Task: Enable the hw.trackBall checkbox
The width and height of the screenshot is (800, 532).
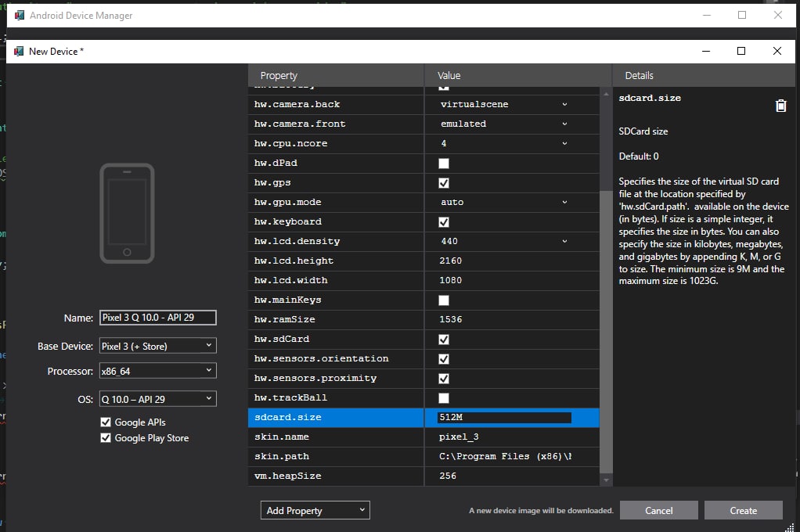Action: tap(444, 398)
